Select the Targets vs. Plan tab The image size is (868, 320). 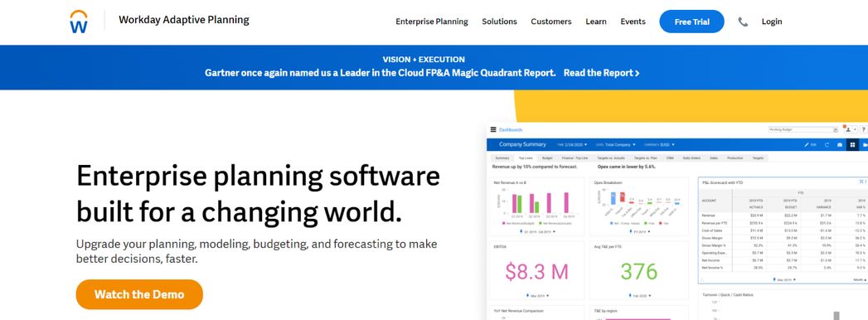tap(646, 158)
